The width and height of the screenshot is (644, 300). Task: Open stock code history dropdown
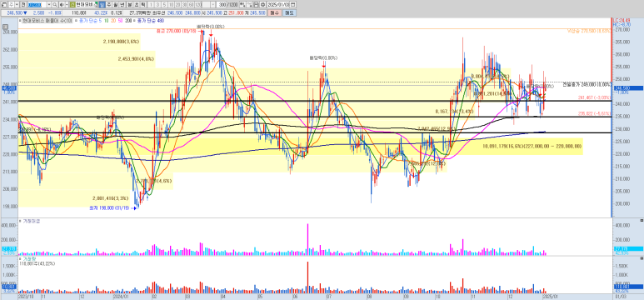pyautogui.click(x=49, y=4)
